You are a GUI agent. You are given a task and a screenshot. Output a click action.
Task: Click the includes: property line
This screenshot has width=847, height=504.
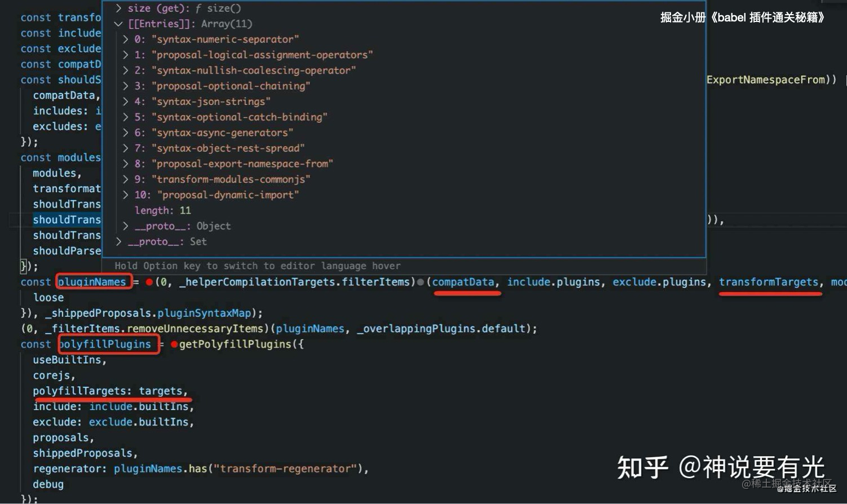click(x=67, y=111)
